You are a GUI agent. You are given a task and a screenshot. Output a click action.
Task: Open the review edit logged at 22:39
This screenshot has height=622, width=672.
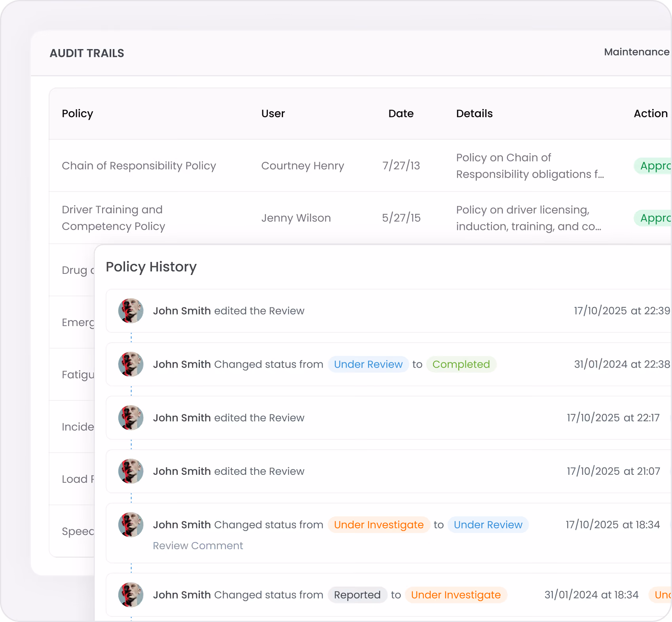coord(389,311)
